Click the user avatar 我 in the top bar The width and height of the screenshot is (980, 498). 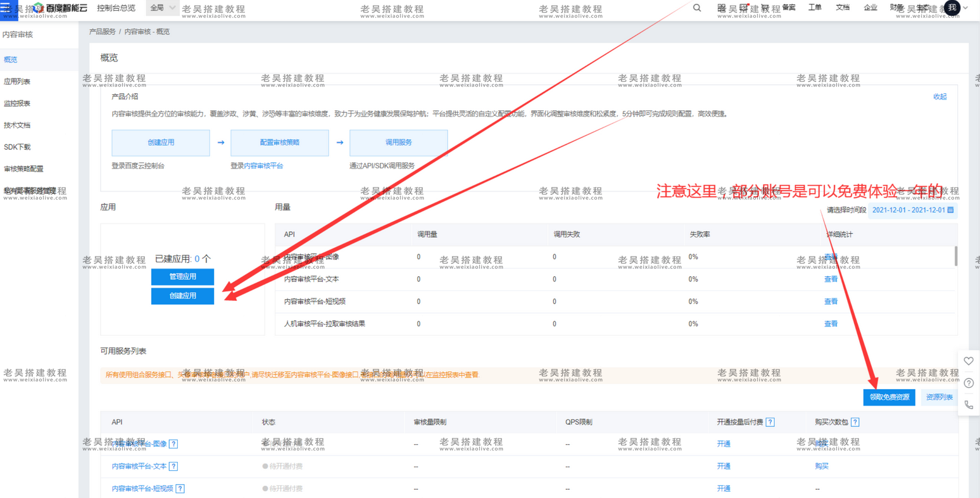pos(952,8)
